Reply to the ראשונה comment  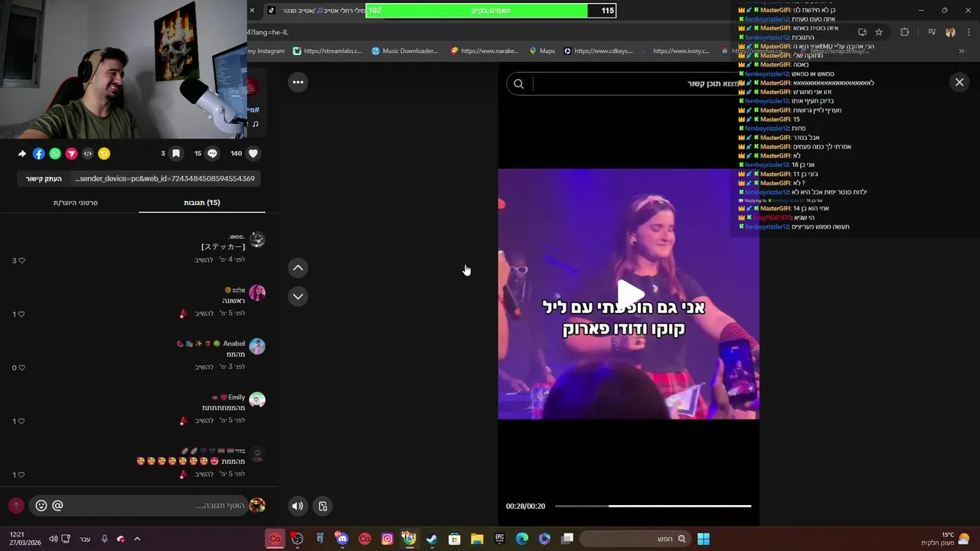click(204, 314)
